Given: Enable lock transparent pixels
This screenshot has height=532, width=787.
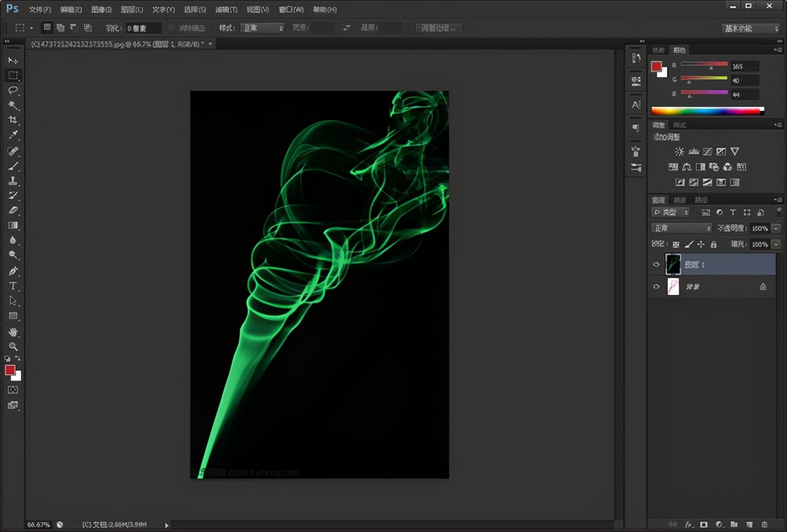Looking at the screenshot, I should pyautogui.click(x=677, y=244).
